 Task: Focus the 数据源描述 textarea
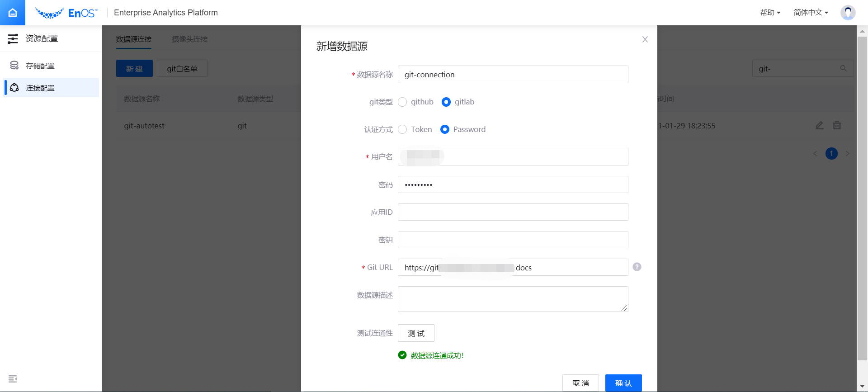(x=513, y=299)
